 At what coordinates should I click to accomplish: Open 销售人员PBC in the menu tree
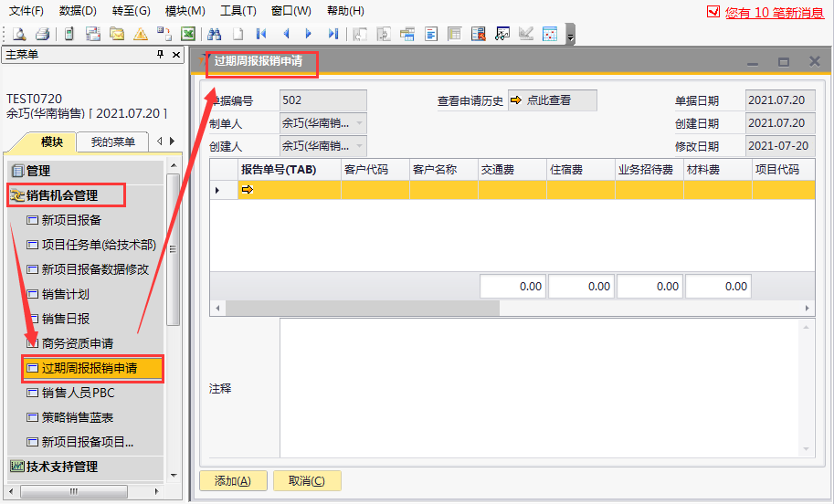(78, 393)
